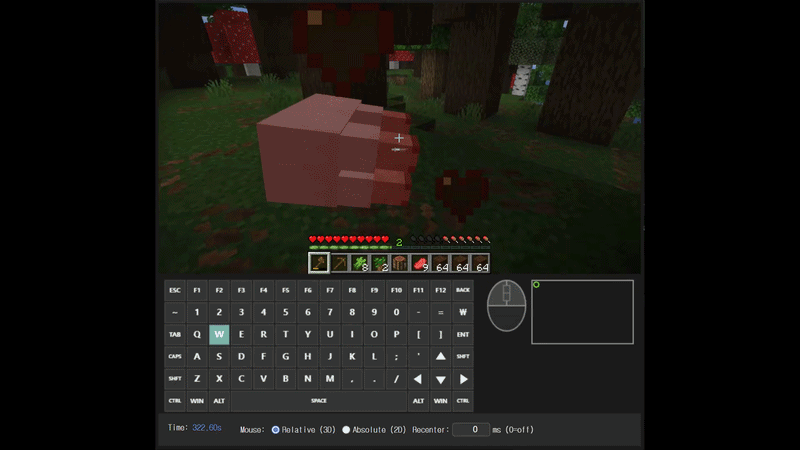The image size is (800, 450).
Task: Click the F letter key
Action: [x=263, y=357]
